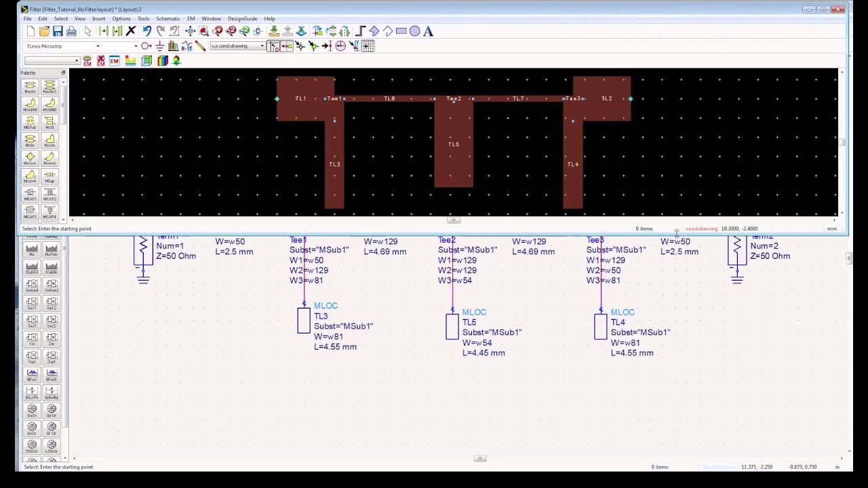Open the layer stack substrate icon
The image size is (868, 488).
[x=130, y=61]
